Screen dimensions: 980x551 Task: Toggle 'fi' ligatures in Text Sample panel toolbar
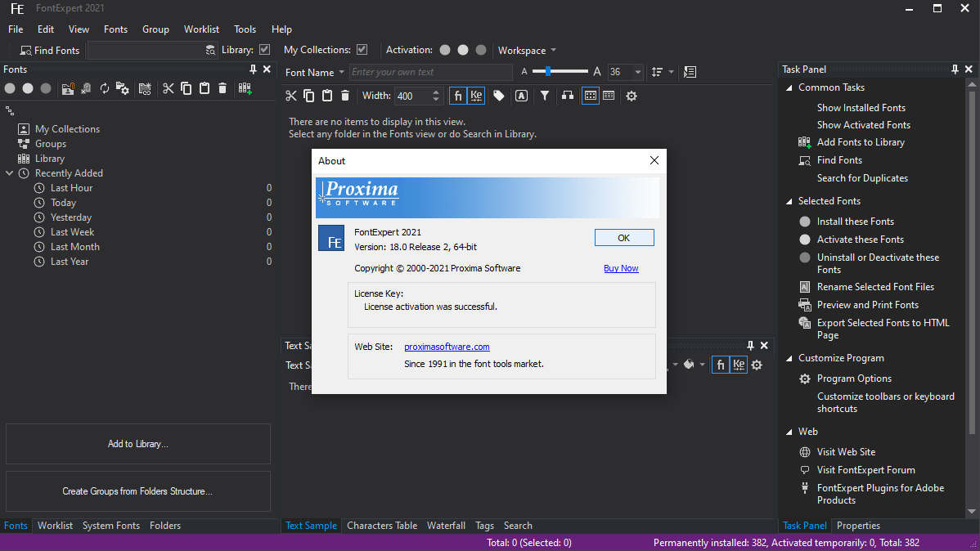click(721, 365)
